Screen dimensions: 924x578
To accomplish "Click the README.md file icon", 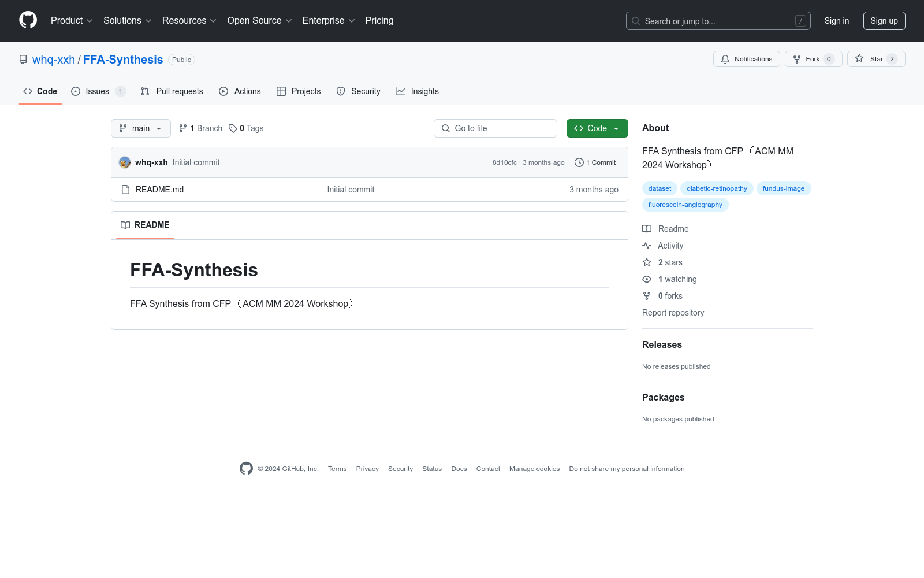I will point(125,190).
